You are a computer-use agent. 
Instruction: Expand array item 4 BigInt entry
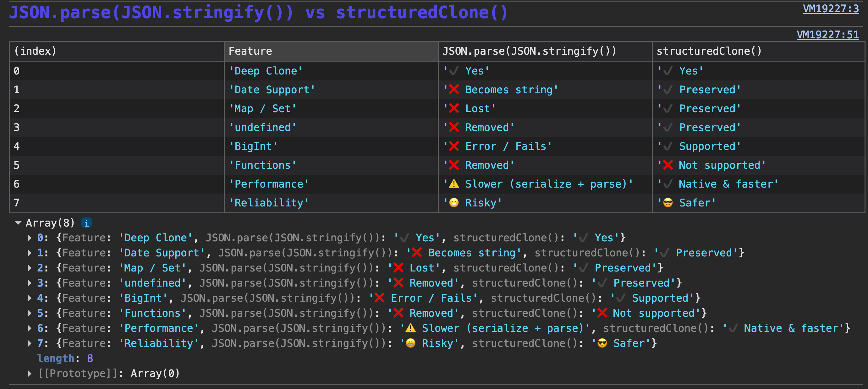30,298
